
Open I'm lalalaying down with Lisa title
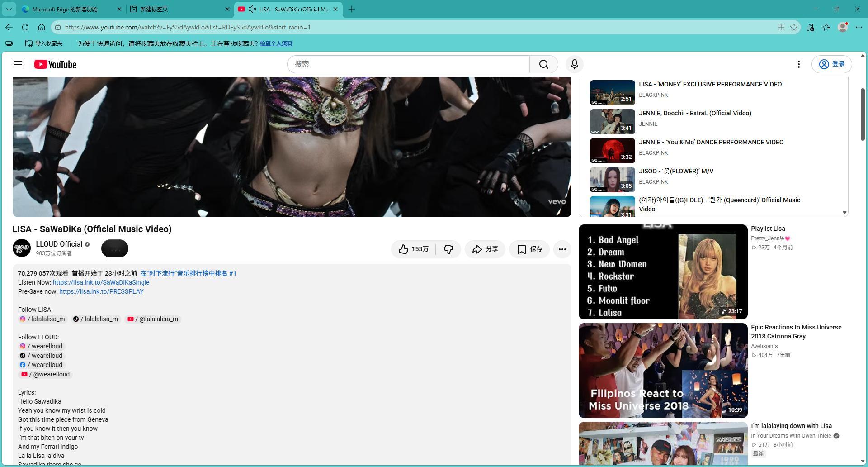click(x=792, y=426)
